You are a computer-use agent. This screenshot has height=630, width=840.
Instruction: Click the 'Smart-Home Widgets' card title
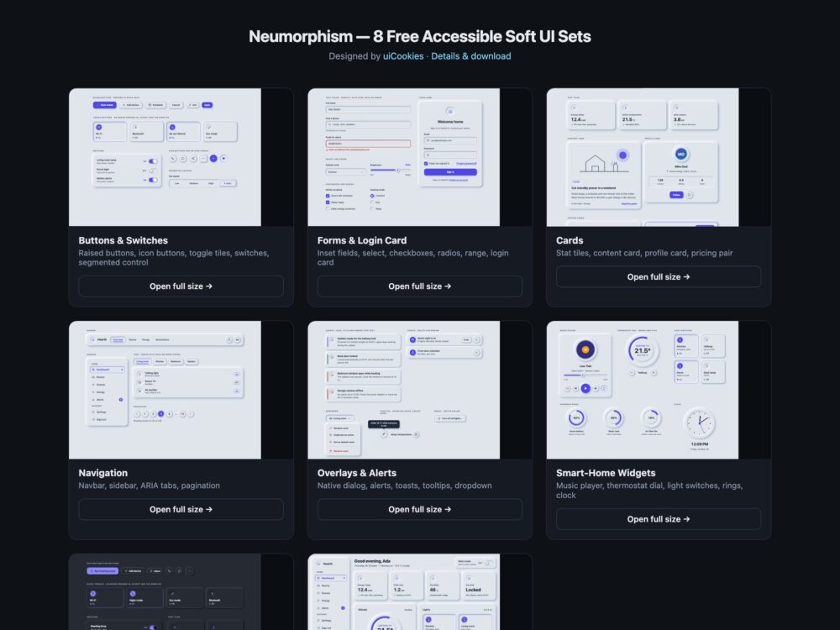(606, 473)
